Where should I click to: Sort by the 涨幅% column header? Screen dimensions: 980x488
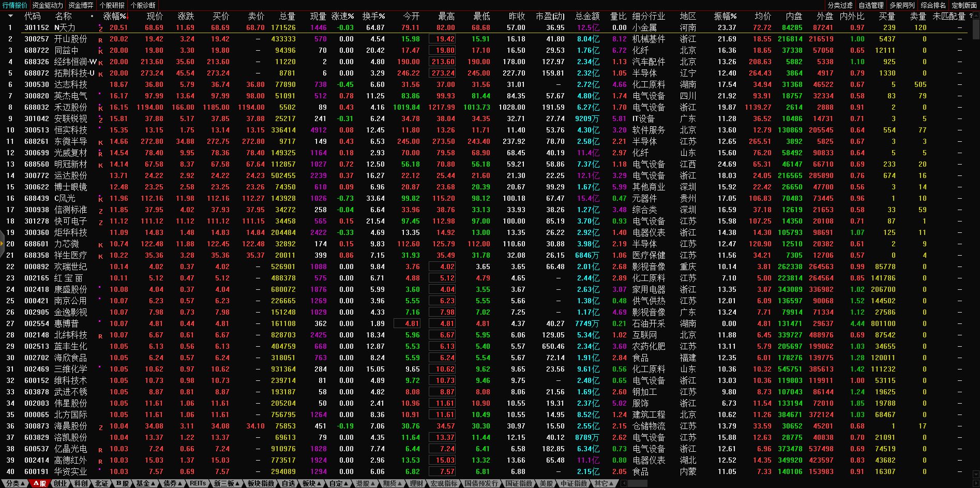tap(115, 16)
